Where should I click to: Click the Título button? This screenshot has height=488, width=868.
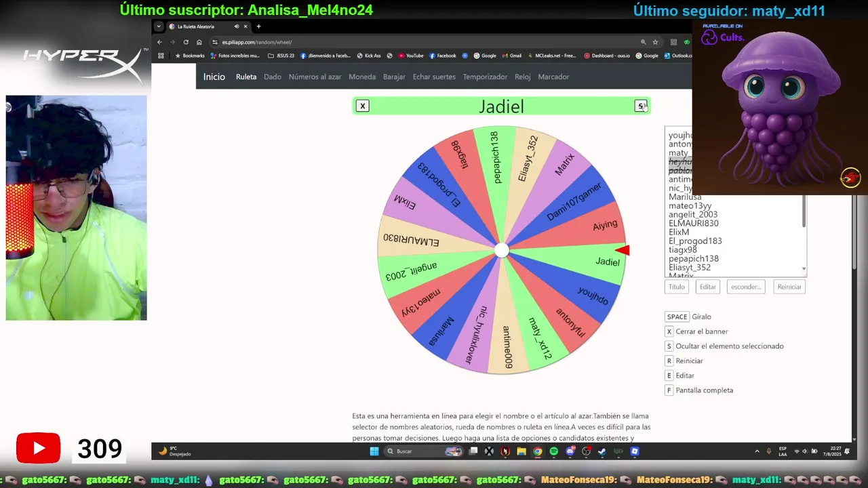click(x=677, y=287)
